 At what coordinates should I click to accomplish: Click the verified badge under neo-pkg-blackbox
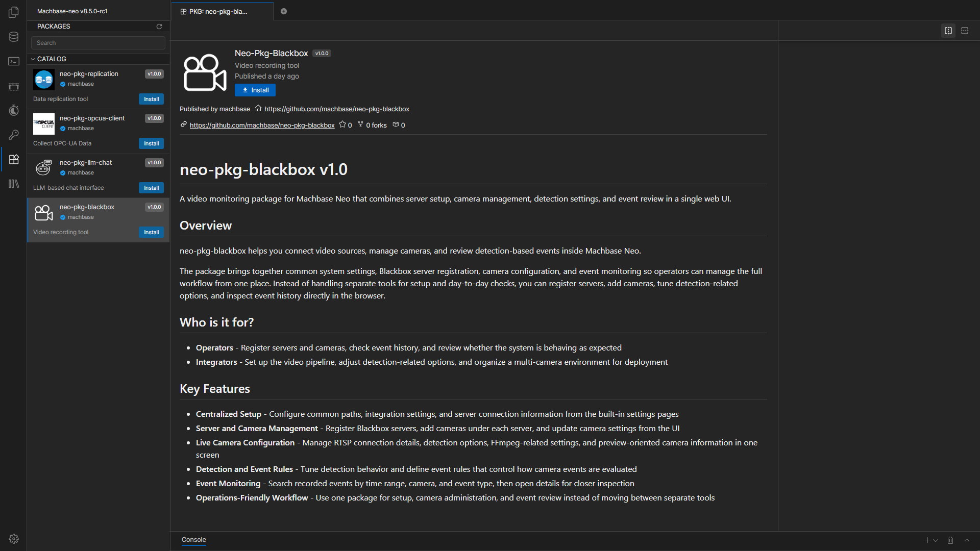tap(63, 217)
